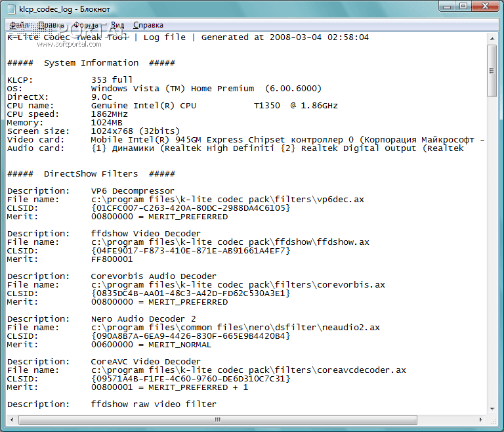504x432 pixels.
Task: Click 'Mobile Intel(R) 945GM Express Chipset' text
Action: point(188,140)
